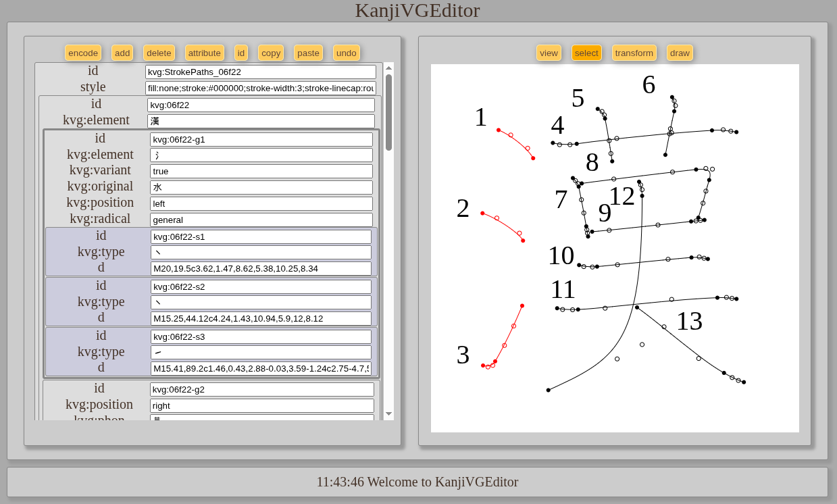Focus the kvg:06f22-s2 id field
Screen dimensions: 837x504
point(261,286)
